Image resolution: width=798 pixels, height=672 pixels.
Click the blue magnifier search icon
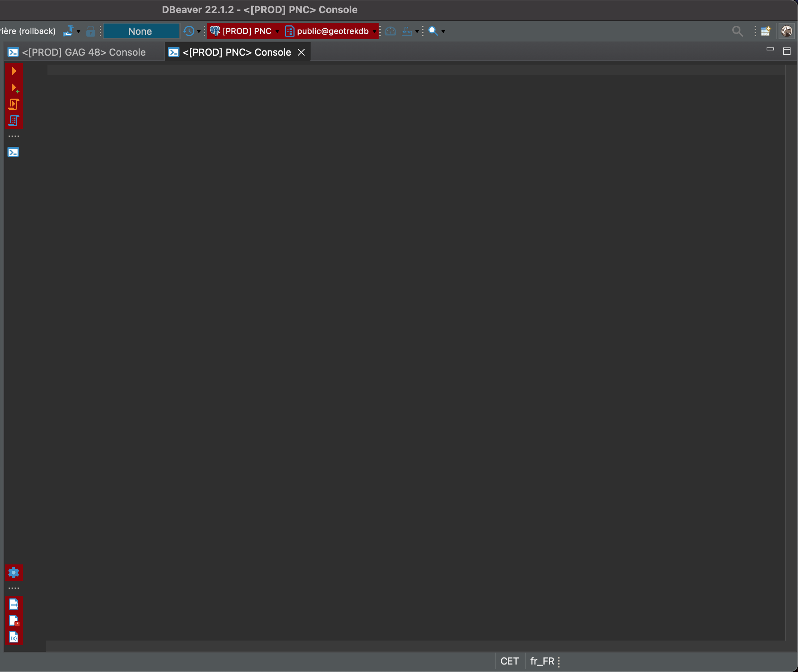click(x=433, y=31)
